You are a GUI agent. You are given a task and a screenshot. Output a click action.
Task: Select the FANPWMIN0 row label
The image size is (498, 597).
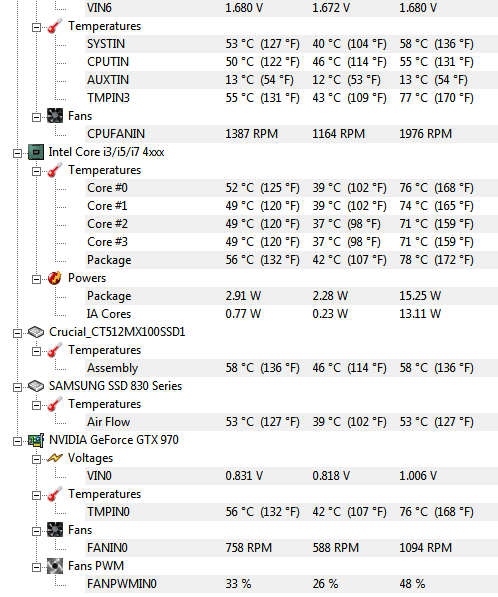click(x=122, y=584)
